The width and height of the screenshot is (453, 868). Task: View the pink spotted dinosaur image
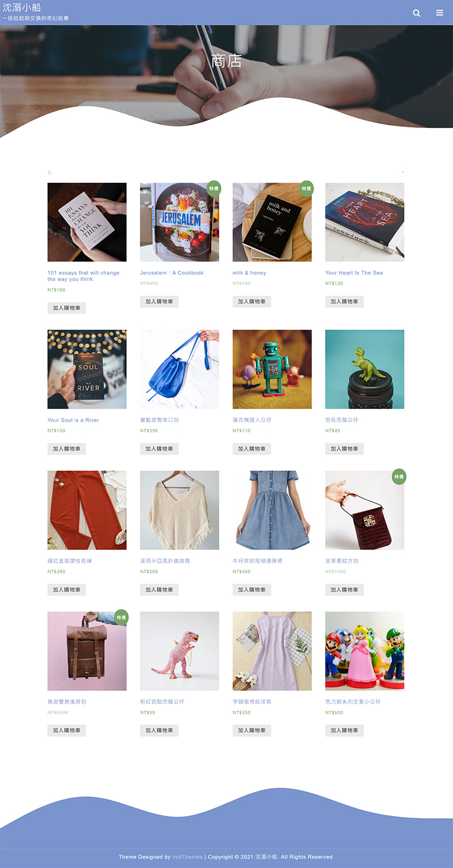click(x=180, y=651)
